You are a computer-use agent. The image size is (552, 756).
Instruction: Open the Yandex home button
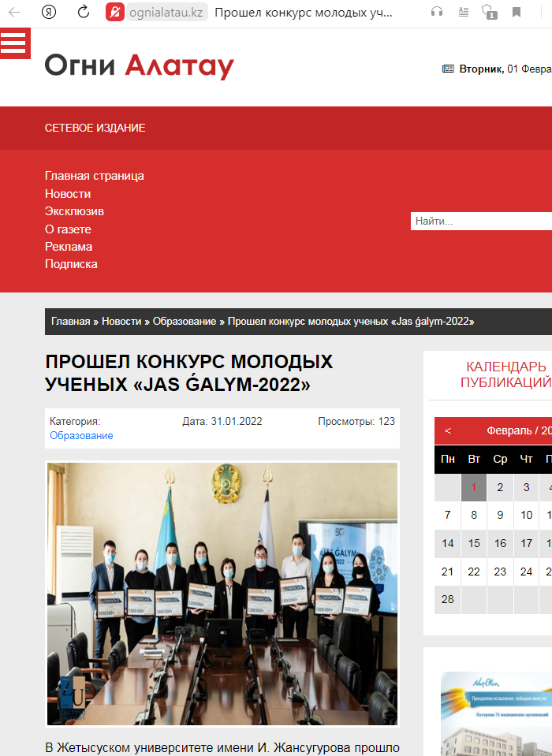pyautogui.click(x=51, y=12)
